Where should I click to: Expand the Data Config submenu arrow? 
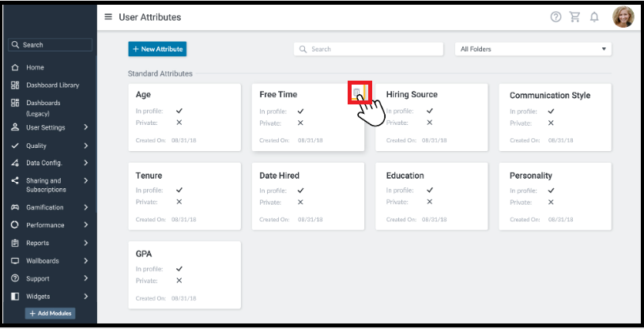click(x=86, y=163)
